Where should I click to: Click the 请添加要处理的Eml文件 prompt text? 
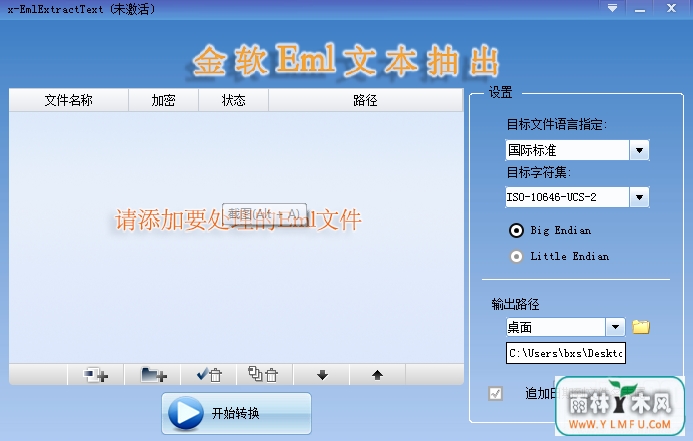click(238, 220)
